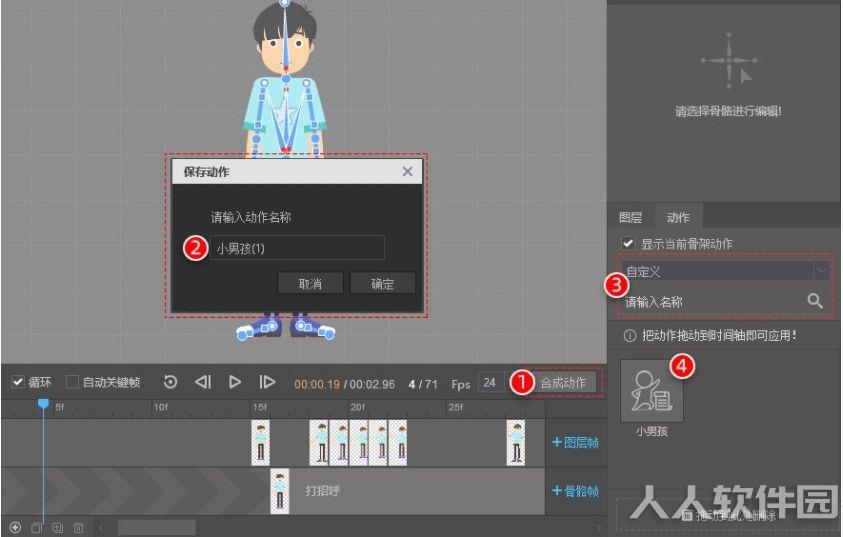The image size is (843, 537).
Task: Toggle the 循环 loop checkbox
Action: 18,382
